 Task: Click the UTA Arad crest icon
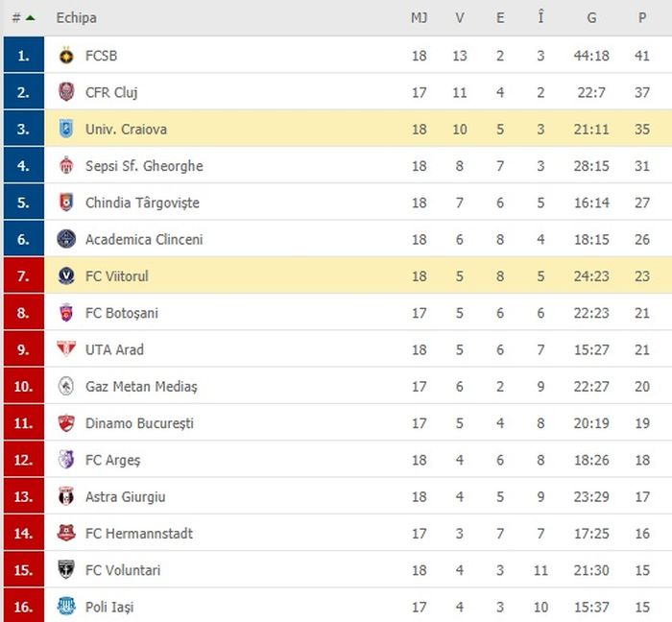(x=66, y=349)
